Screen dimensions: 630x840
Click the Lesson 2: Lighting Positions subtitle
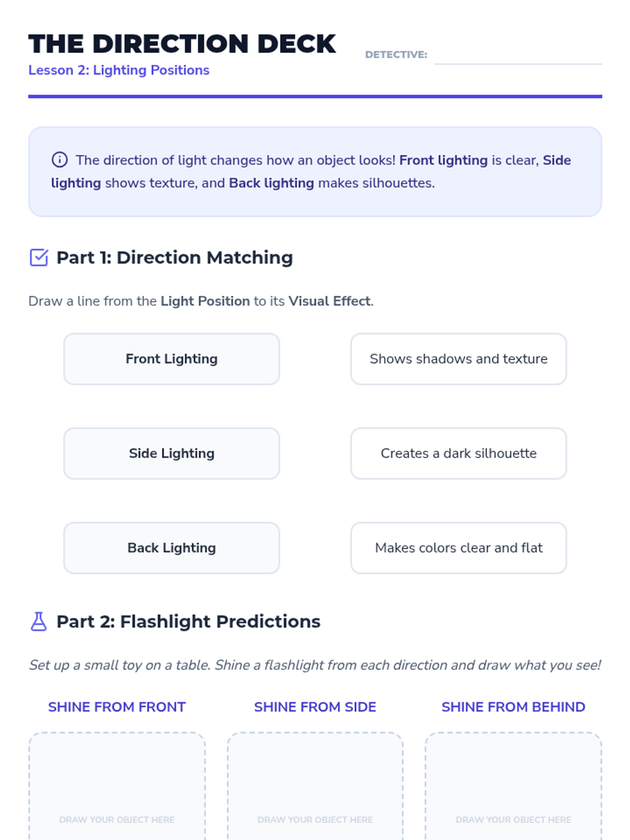[x=119, y=70]
